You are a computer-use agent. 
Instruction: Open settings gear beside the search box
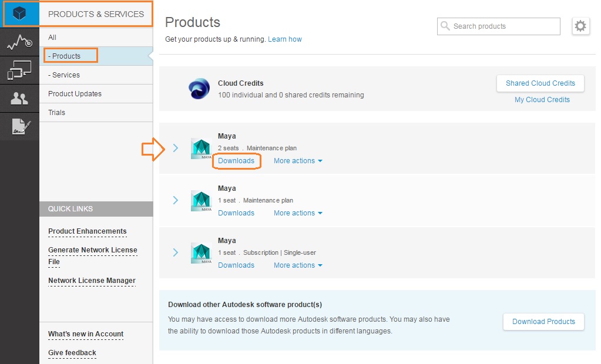pos(580,26)
